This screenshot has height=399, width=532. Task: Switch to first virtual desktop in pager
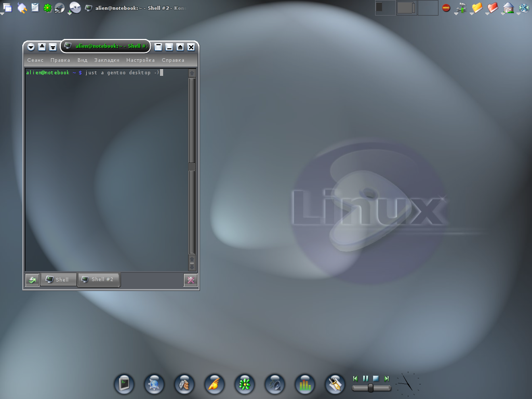click(385, 8)
